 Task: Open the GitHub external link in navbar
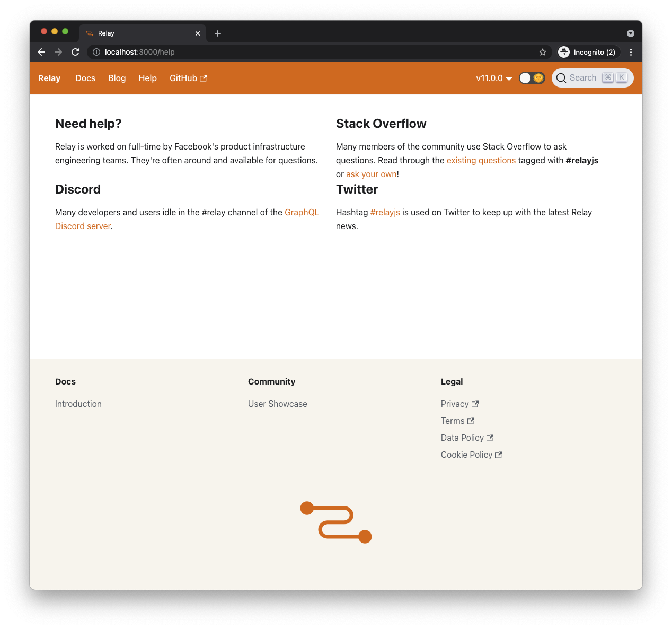pos(188,78)
